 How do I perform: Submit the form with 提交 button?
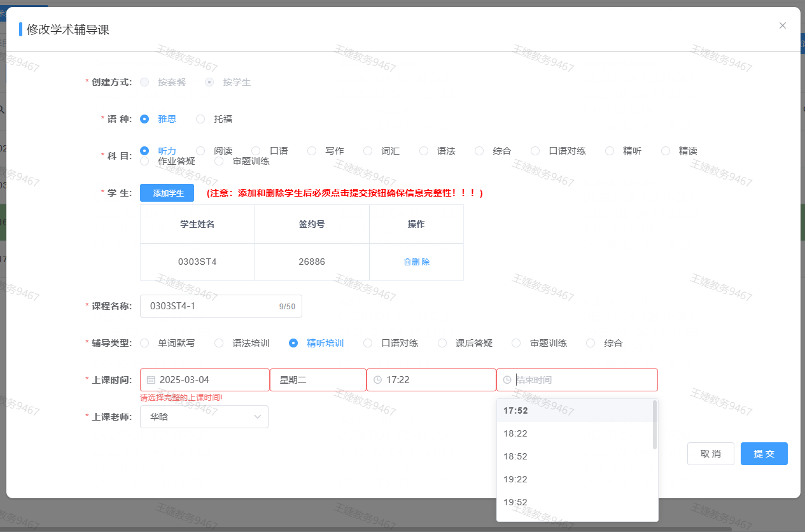[764, 454]
